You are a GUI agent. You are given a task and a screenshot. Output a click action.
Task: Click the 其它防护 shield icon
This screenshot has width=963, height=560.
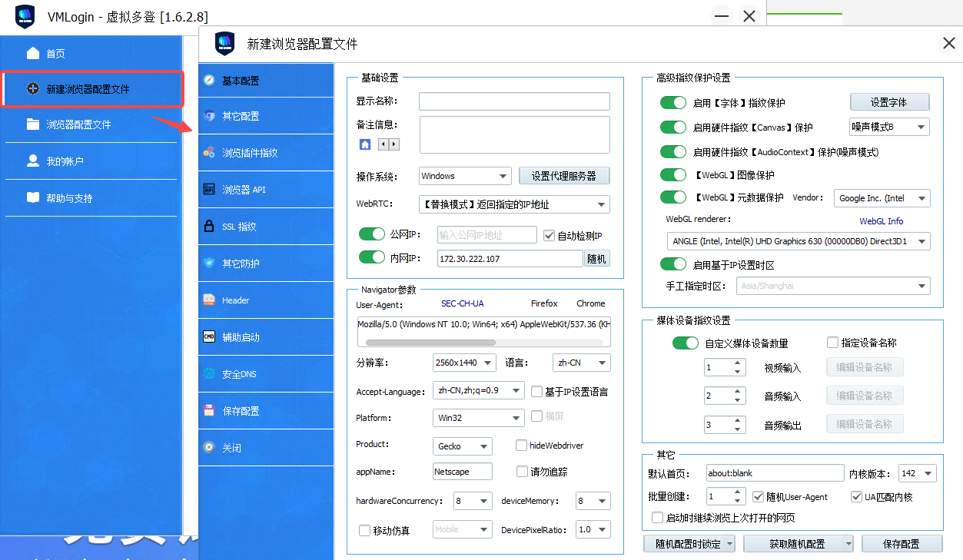[x=208, y=263]
